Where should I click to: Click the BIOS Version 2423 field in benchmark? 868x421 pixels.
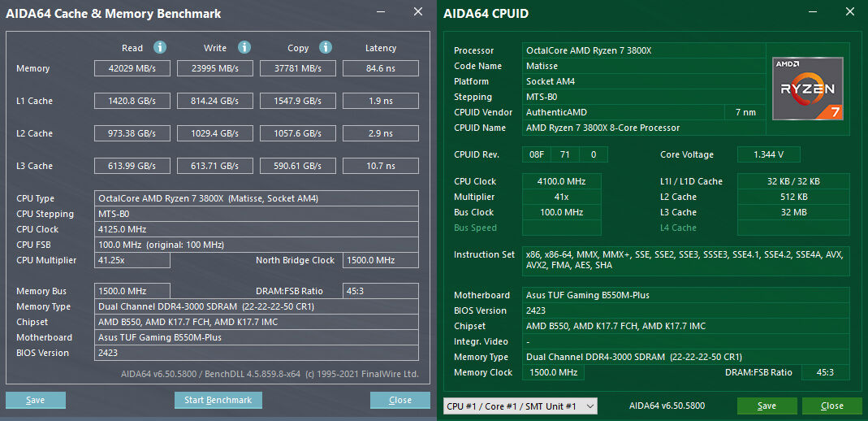tap(257, 353)
